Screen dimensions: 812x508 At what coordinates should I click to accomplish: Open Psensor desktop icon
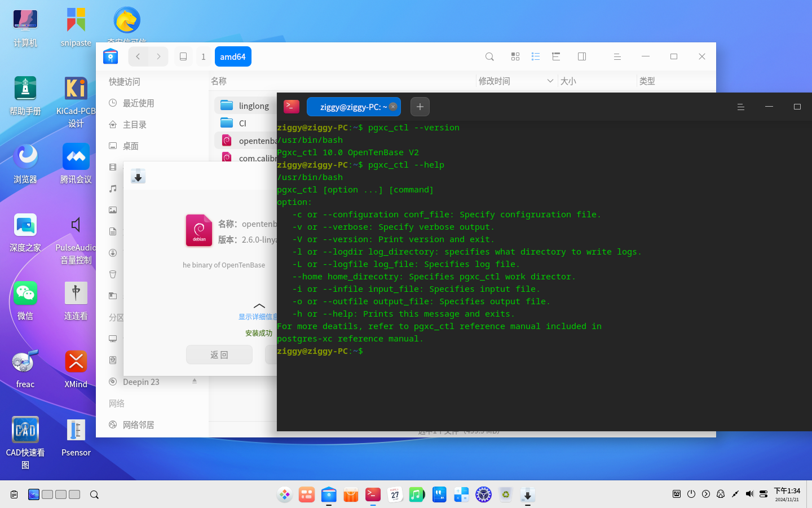(76, 437)
